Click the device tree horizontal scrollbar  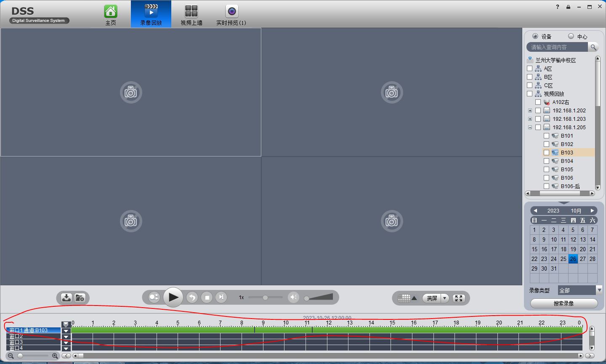[560, 193]
